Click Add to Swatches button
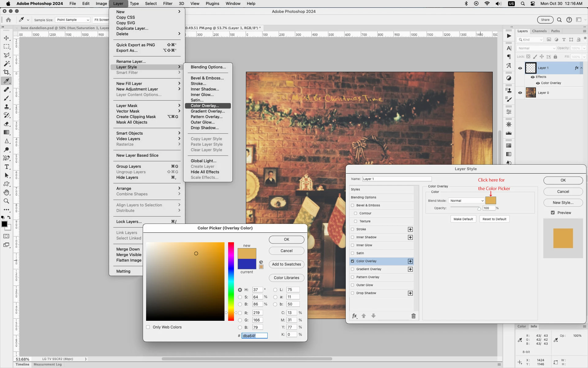The image size is (588, 368). 286,264
